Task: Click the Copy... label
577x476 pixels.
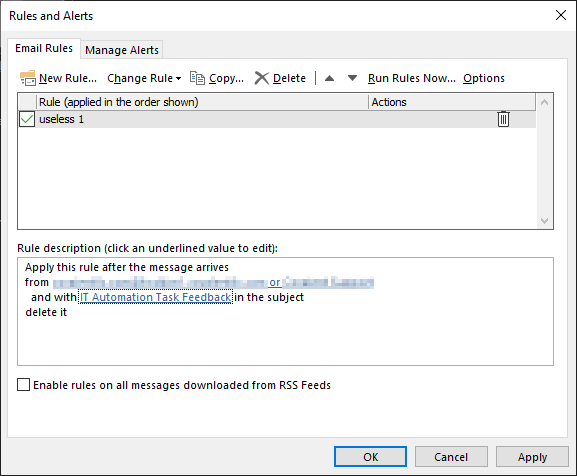Action: pos(226,78)
